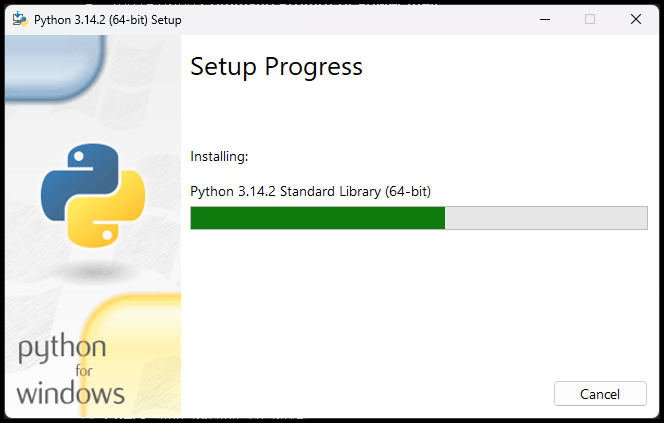The width and height of the screenshot is (664, 423).
Task: Click the "Python 3.14.2 Standard Library (64-bit)" text
Action: tap(310, 191)
